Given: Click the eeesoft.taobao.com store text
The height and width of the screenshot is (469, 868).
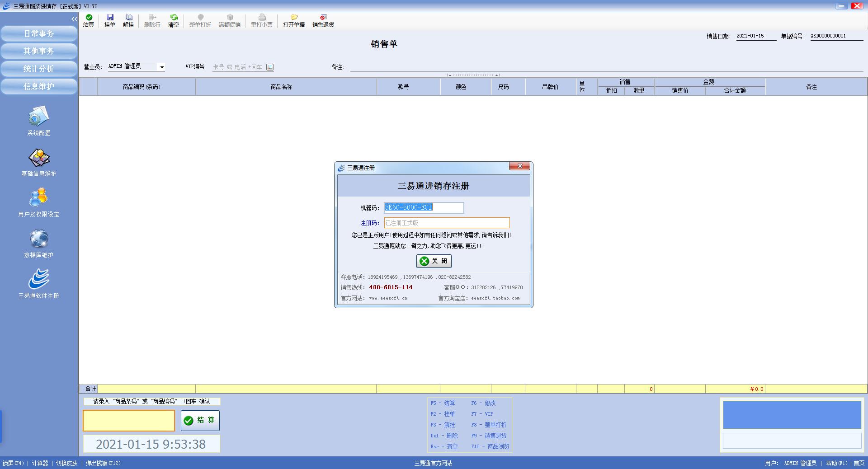Looking at the screenshot, I should pos(495,298).
